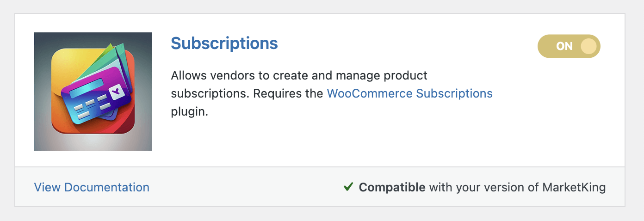644x221 pixels.
Task: Click the empty space in the module card's footer bar
Action: pyautogui.click(x=245, y=187)
